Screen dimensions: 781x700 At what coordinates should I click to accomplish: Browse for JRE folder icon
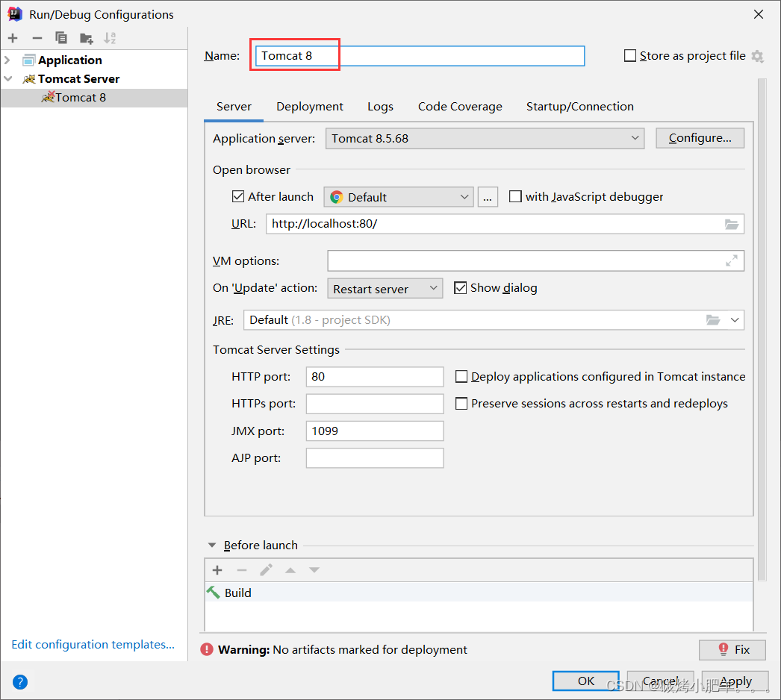click(713, 319)
